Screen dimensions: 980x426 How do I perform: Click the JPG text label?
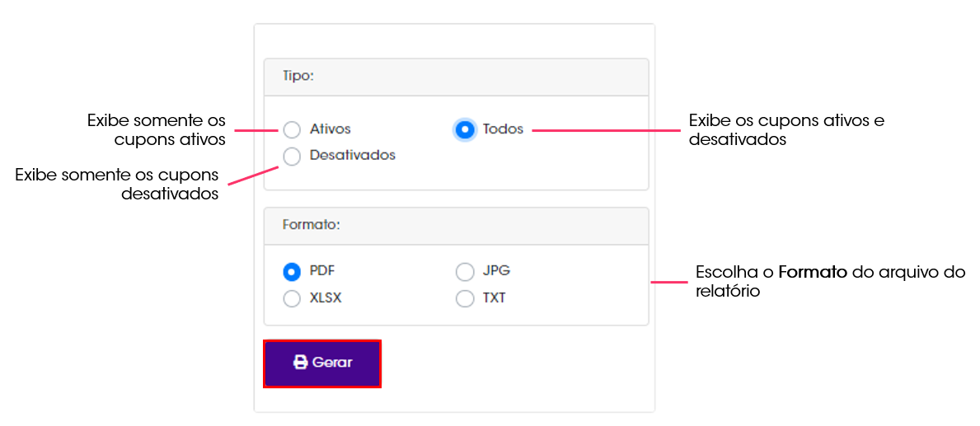point(496,271)
